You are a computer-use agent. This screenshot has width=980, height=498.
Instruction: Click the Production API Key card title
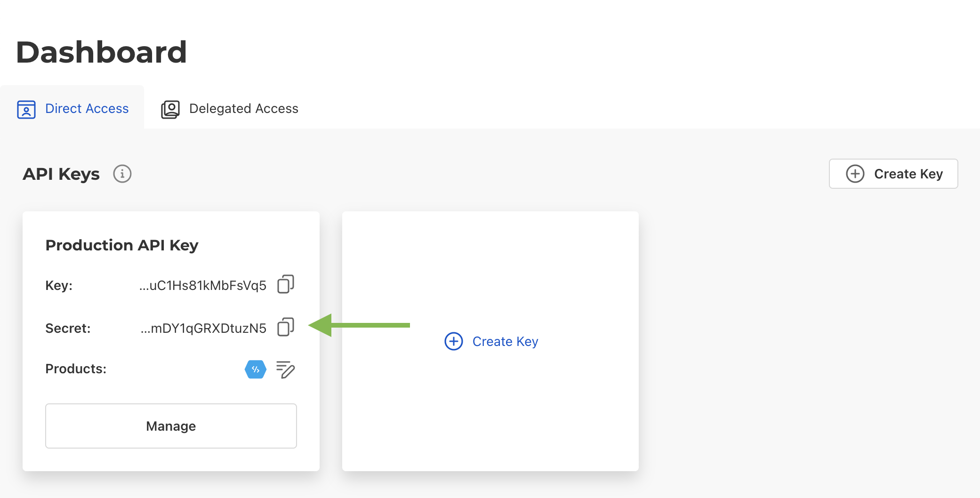pyautogui.click(x=122, y=245)
